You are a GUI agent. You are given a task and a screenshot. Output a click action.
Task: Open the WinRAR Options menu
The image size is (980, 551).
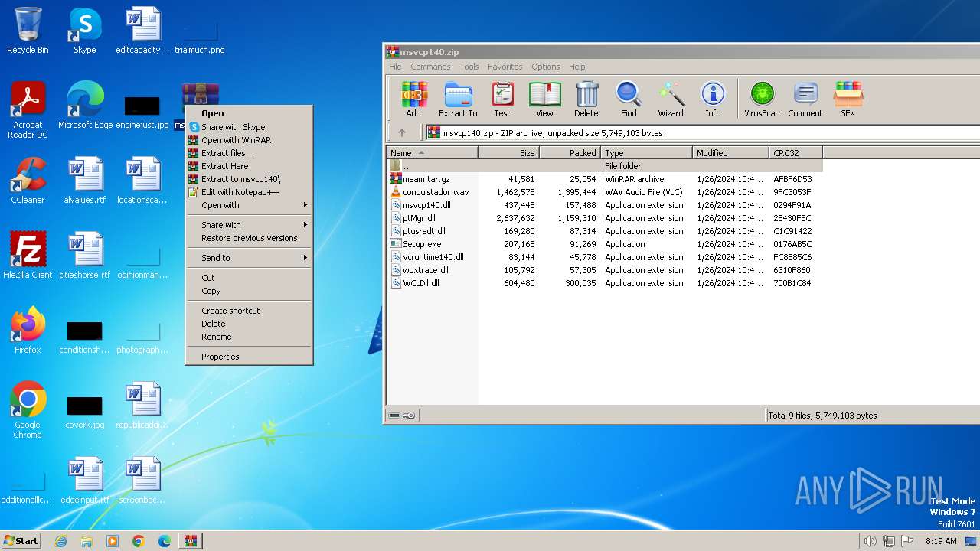546,67
